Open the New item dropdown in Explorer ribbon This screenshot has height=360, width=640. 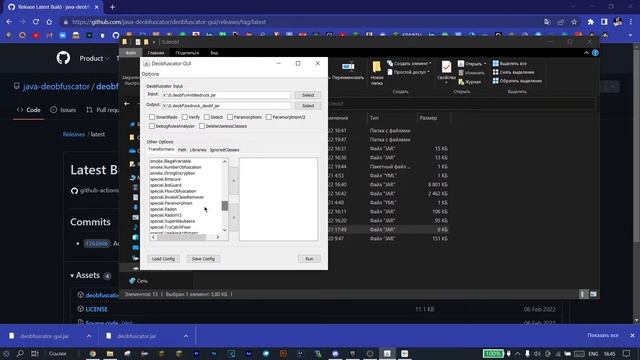[409, 63]
